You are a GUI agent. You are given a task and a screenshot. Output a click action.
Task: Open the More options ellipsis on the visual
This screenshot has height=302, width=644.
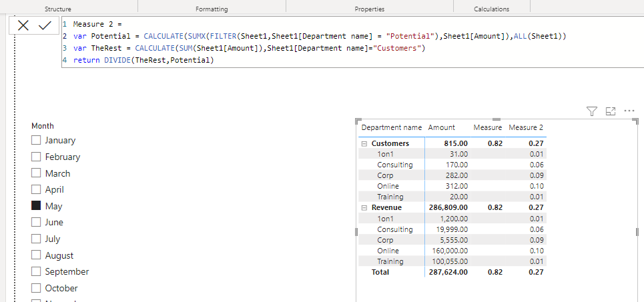point(629,111)
